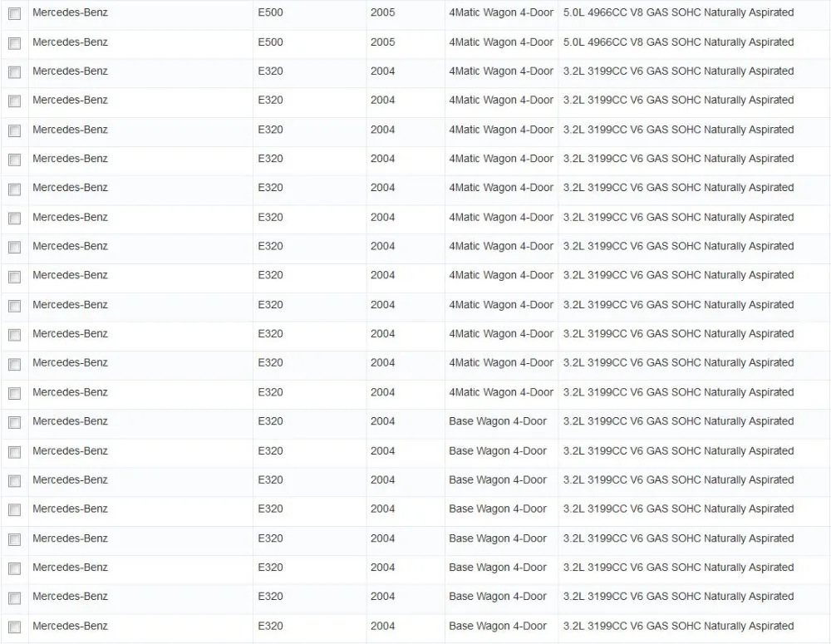Click '2004' year in the first E320 row

pyautogui.click(x=382, y=71)
